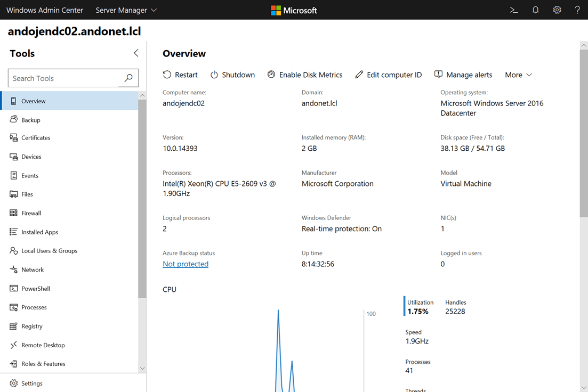This screenshot has height=392, width=588.
Task: Open the help question mark
Action: pos(577,10)
